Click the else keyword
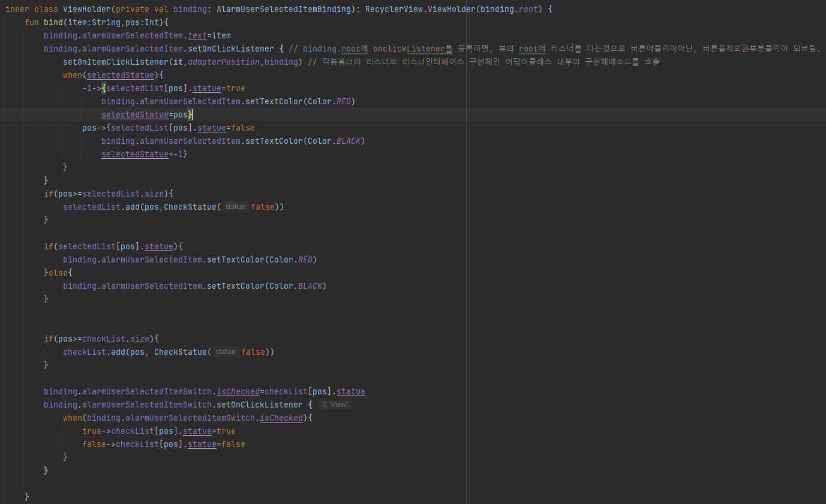The image size is (826, 504). coord(58,273)
